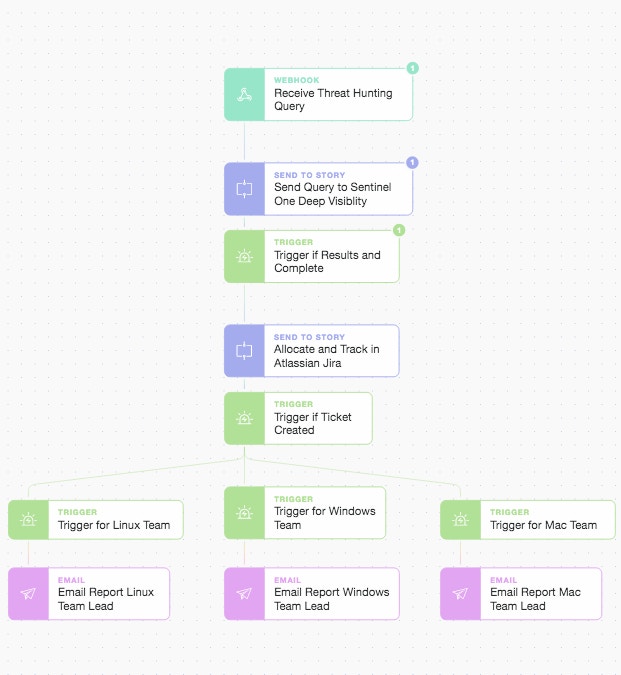The height and width of the screenshot is (675, 621).
Task: Select the Email Report Windows Team Lead icon
Action: point(244,594)
